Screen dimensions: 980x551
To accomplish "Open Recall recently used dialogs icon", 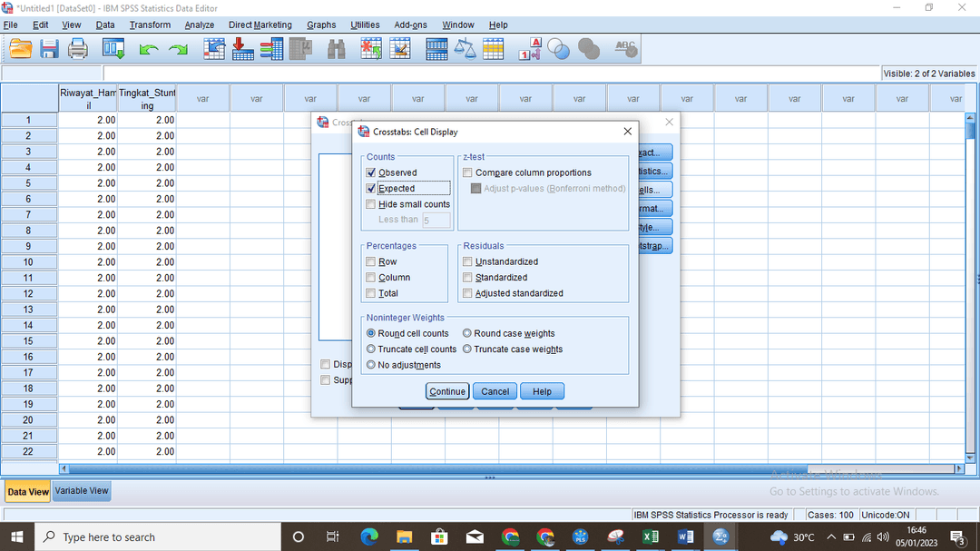I will pyautogui.click(x=113, y=49).
